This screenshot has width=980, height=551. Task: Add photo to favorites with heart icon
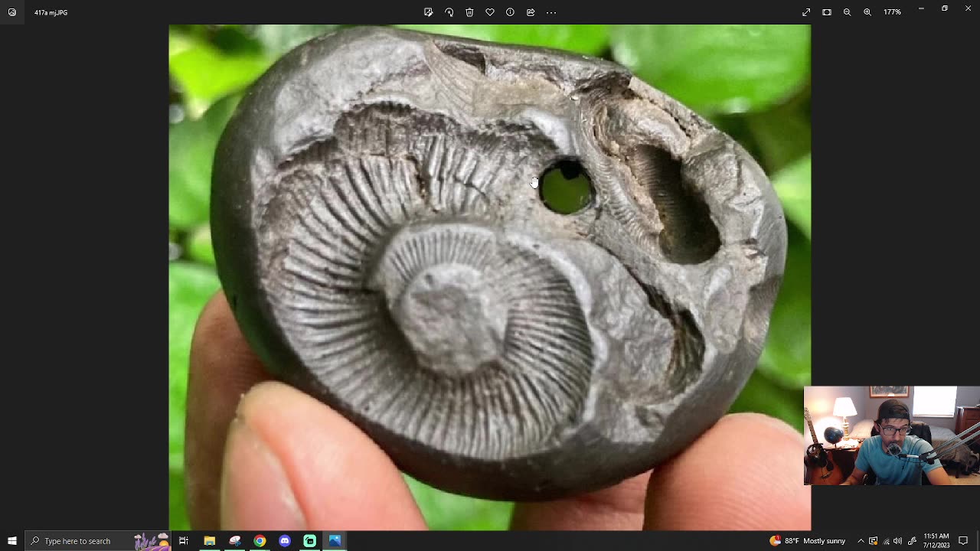point(490,12)
